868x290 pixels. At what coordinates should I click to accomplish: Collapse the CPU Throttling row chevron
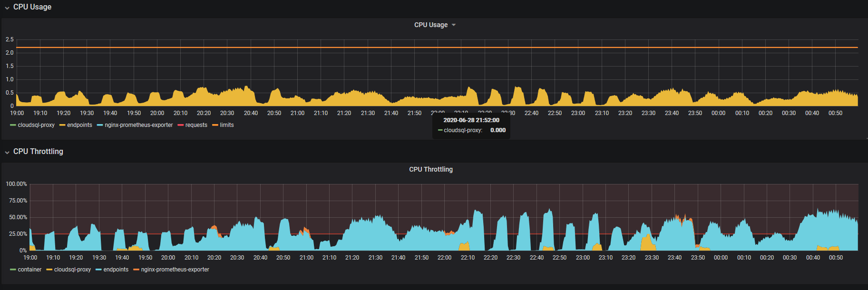tap(7, 152)
